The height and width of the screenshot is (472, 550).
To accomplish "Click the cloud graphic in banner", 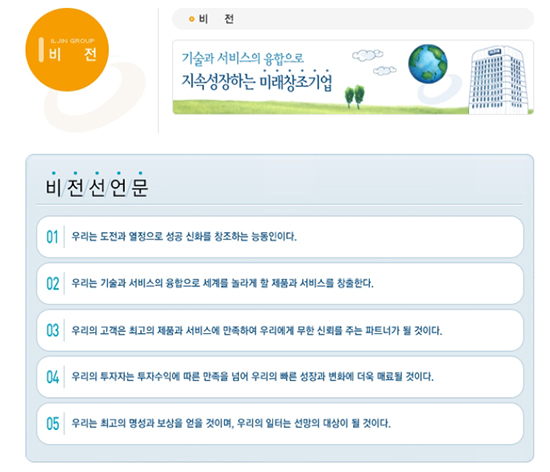I will [x=374, y=62].
